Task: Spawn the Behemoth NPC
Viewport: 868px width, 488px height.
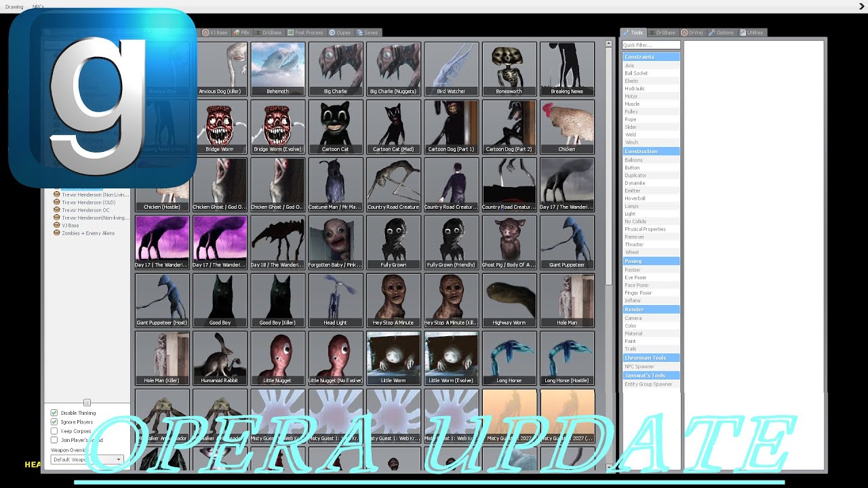Action: click(x=277, y=68)
